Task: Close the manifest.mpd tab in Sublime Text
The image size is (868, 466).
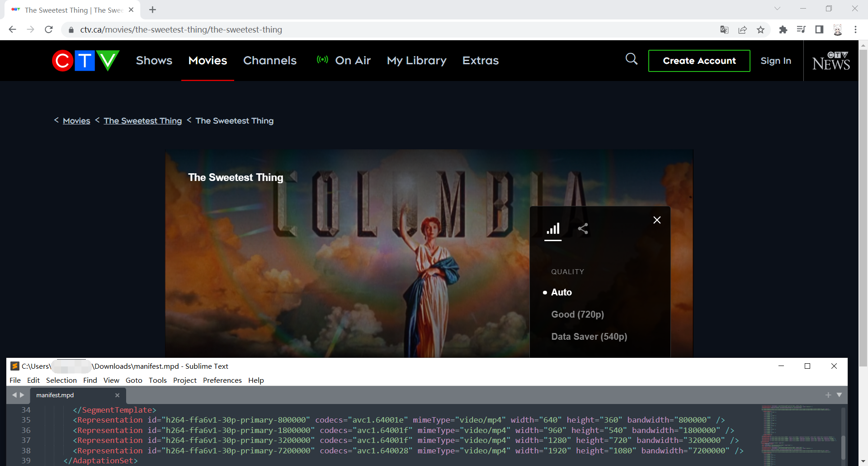Action: point(117,395)
